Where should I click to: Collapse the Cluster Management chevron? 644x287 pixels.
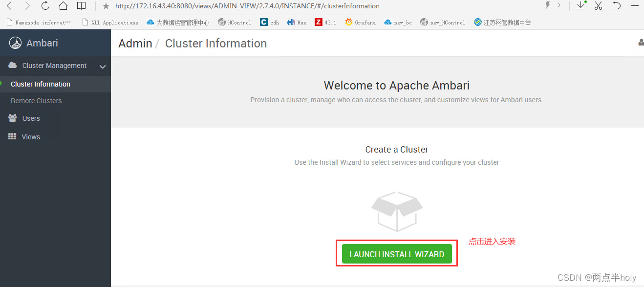[x=103, y=66]
